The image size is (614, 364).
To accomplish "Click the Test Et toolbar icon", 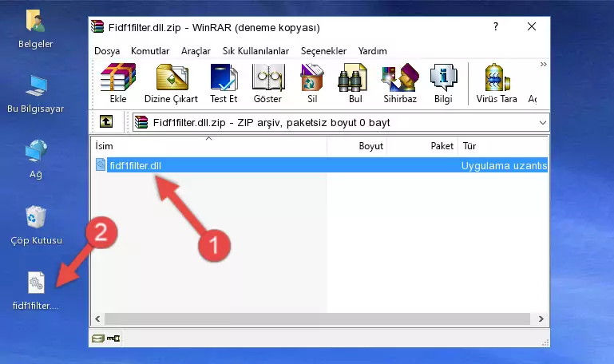I will pos(224,77).
